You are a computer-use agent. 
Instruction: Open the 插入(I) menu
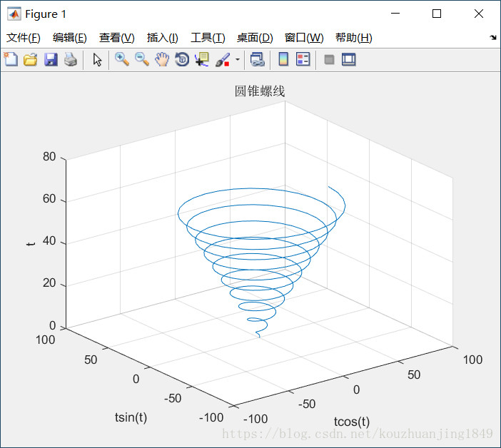point(162,38)
